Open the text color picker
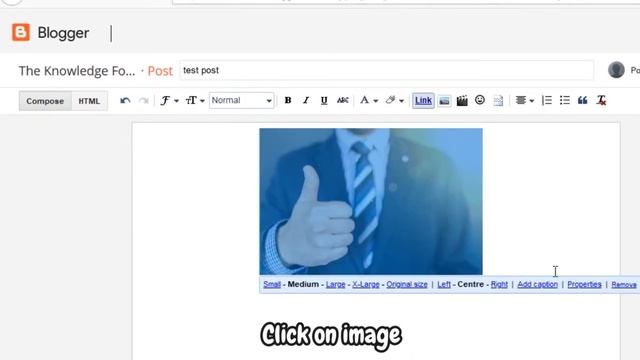Screen dimensions: 640x360 click(369, 100)
